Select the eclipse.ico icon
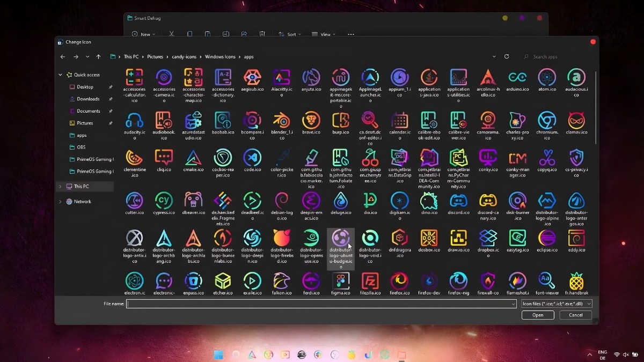This screenshot has width=644, height=362. (547, 241)
